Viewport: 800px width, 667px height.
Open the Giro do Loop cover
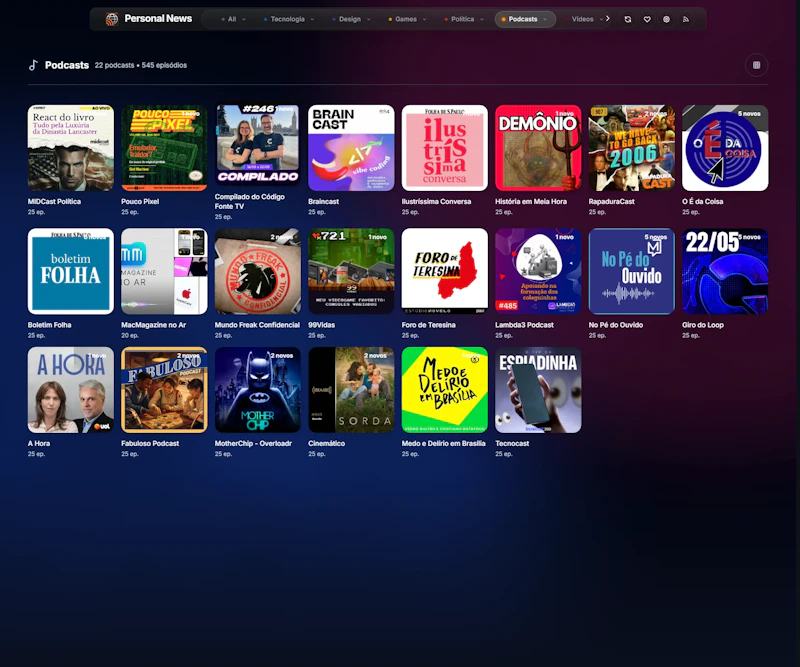pos(725,271)
